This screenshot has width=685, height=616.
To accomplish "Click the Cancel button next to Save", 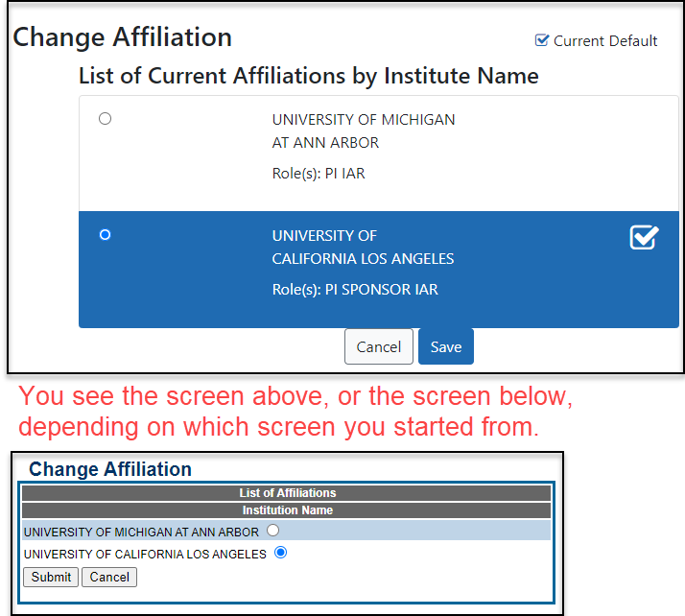I will tap(379, 346).
